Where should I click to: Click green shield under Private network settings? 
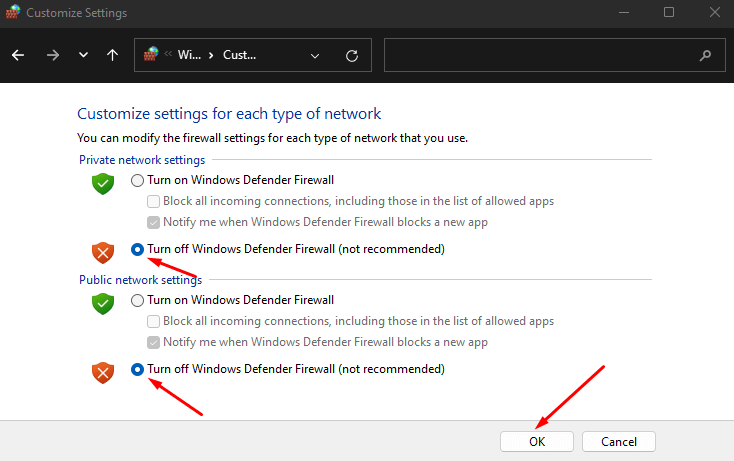(x=103, y=183)
